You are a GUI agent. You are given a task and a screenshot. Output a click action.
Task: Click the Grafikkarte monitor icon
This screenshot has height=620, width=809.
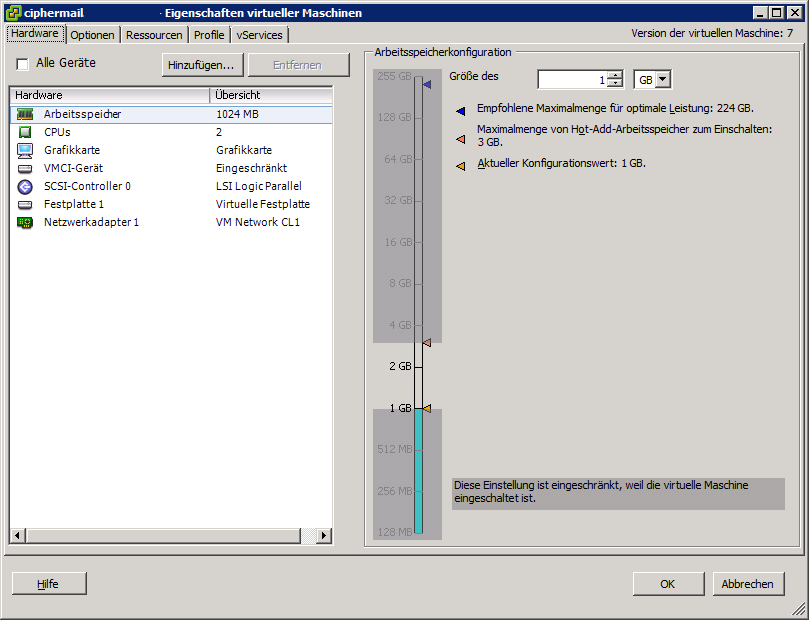tap(25, 150)
